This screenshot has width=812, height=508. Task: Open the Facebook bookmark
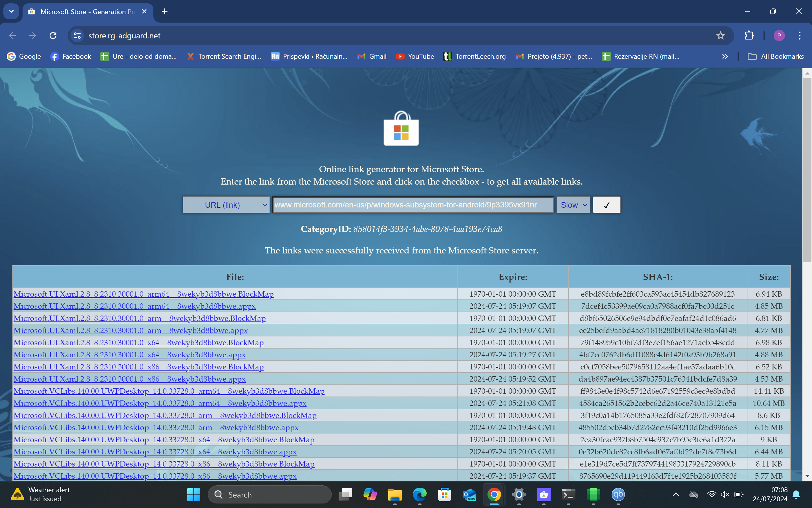tap(71, 56)
